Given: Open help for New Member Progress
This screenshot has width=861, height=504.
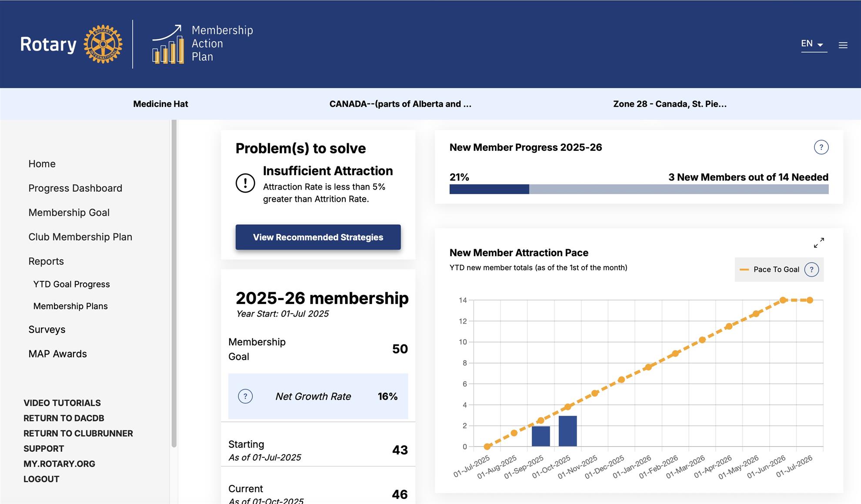Looking at the screenshot, I should click(821, 147).
